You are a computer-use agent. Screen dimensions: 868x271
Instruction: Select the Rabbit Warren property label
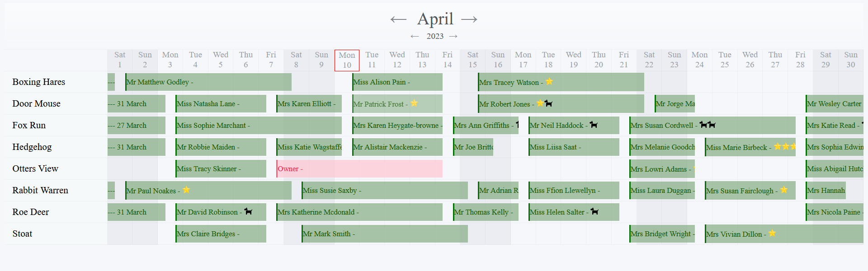(40, 191)
